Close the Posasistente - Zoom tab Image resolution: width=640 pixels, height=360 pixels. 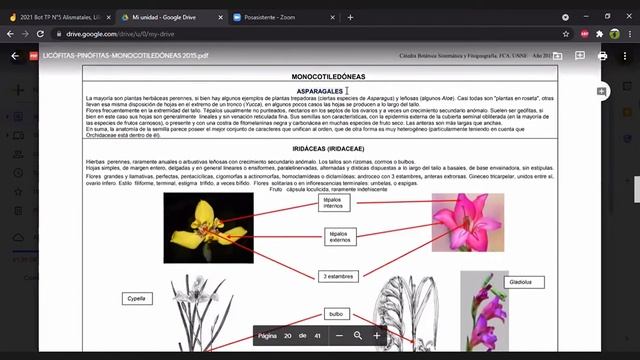tap(332, 18)
